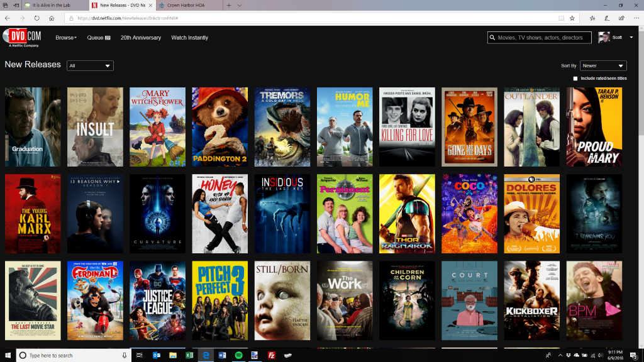Open the Queue page
The image size is (644, 362).
point(99,37)
